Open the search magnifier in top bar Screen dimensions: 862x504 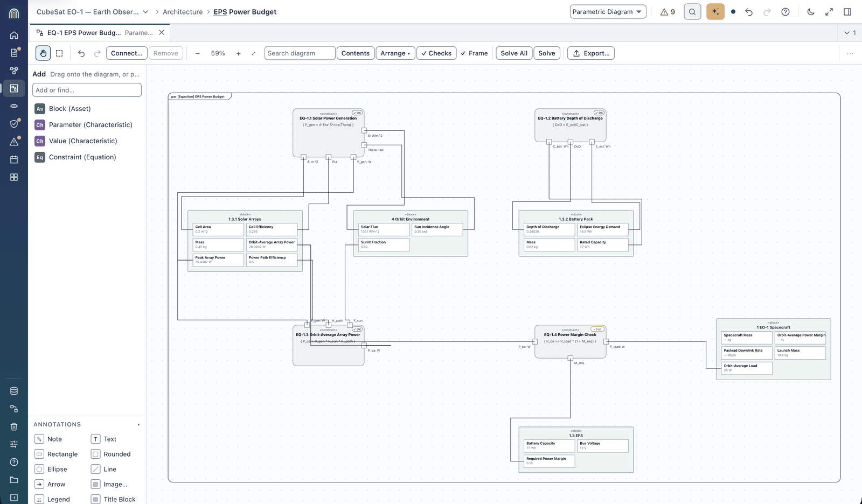click(x=692, y=12)
